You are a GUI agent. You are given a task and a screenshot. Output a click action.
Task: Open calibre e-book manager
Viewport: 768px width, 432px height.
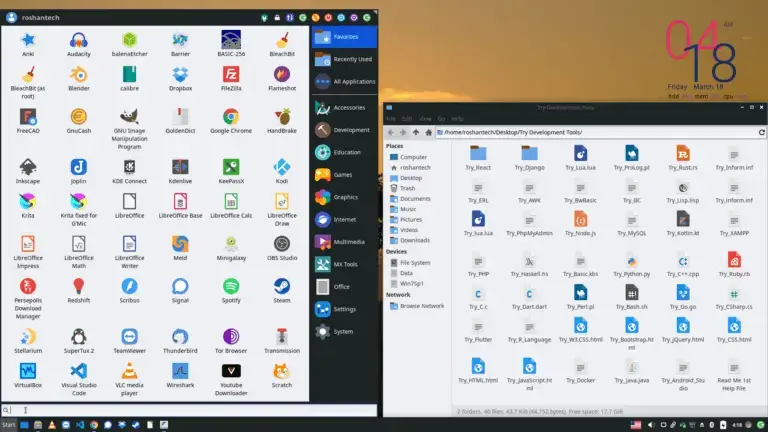(x=129, y=79)
